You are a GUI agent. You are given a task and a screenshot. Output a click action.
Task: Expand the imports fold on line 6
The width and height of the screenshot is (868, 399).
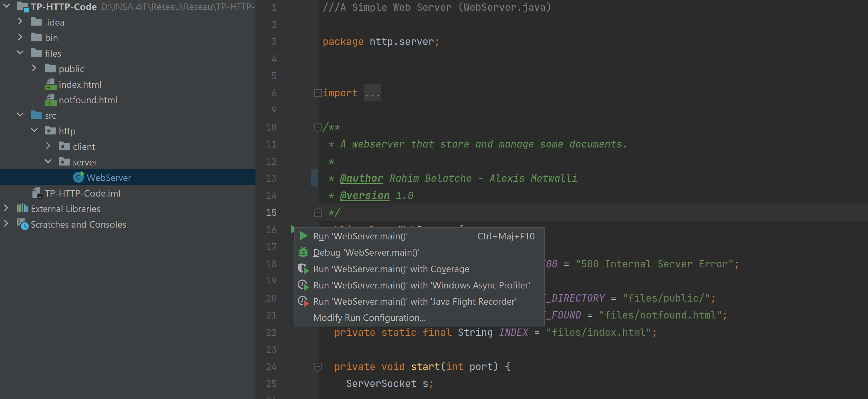[x=317, y=93]
